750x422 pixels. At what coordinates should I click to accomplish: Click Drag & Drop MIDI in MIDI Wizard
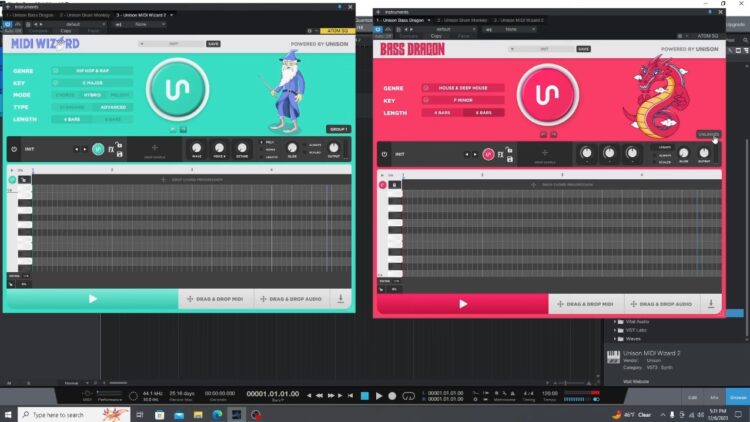pyautogui.click(x=216, y=299)
